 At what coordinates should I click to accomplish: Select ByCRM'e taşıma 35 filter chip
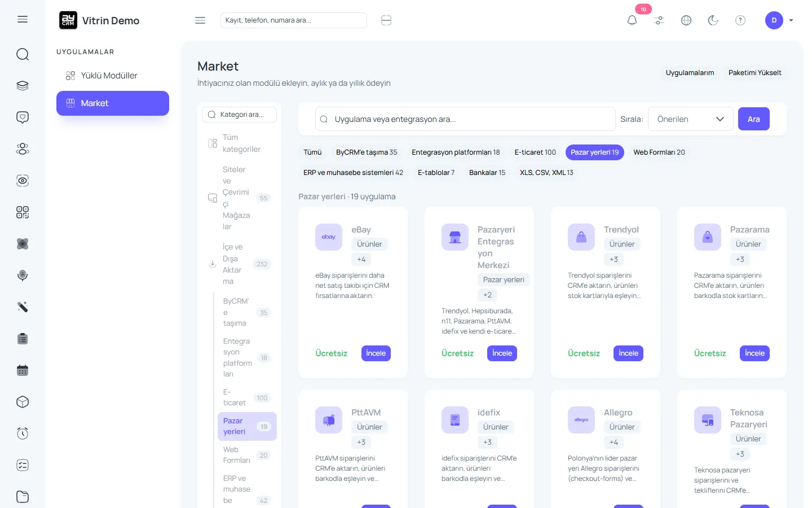point(367,152)
